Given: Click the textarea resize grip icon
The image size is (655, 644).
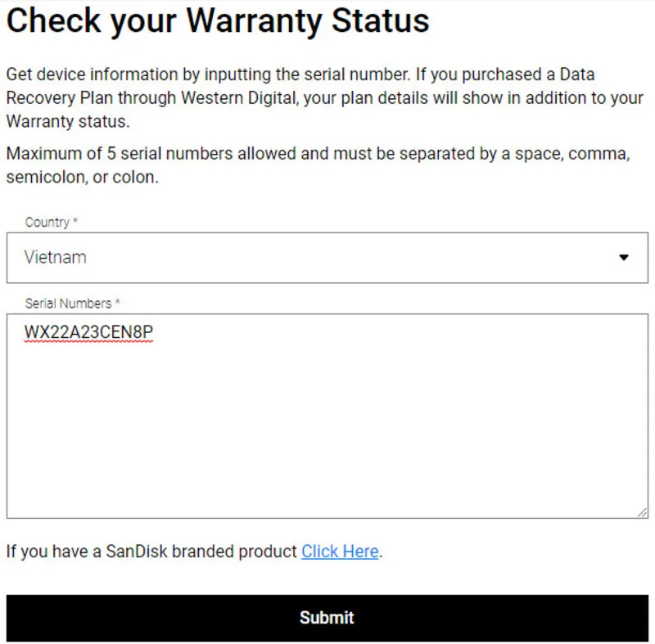Looking at the screenshot, I should (x=643, y=514).
